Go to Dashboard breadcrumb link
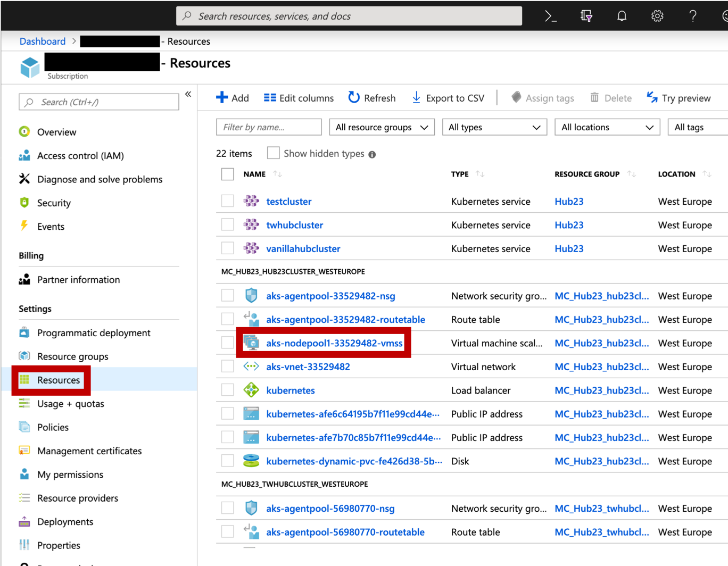 (43, 41)
